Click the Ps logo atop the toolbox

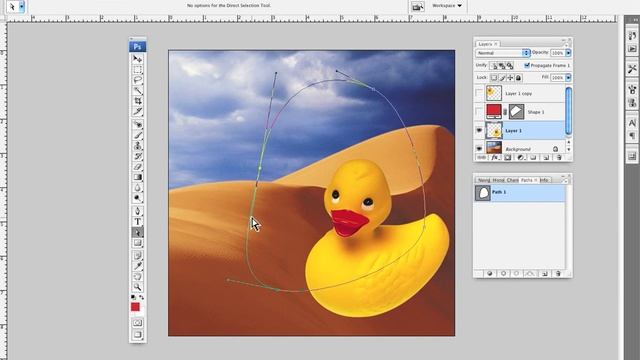(138, 47)
